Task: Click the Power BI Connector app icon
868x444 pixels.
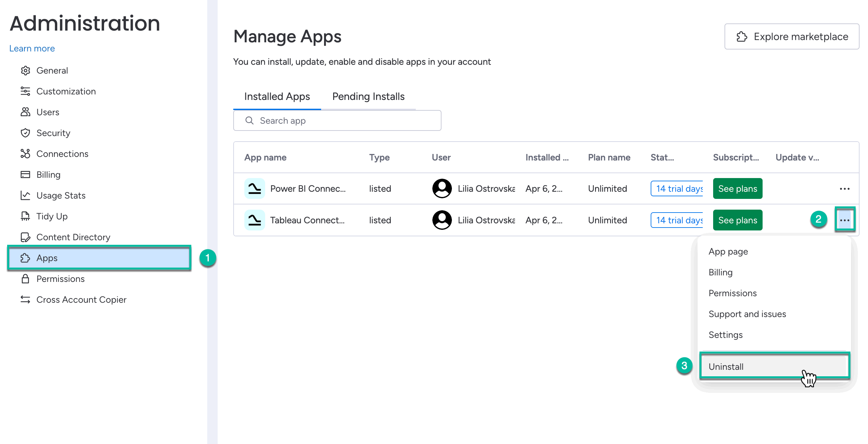Action: [x=255, y=188]
